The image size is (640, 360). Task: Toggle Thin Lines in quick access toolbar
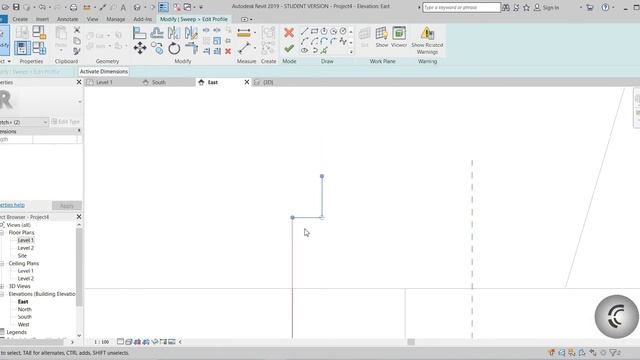coord(163,7)
